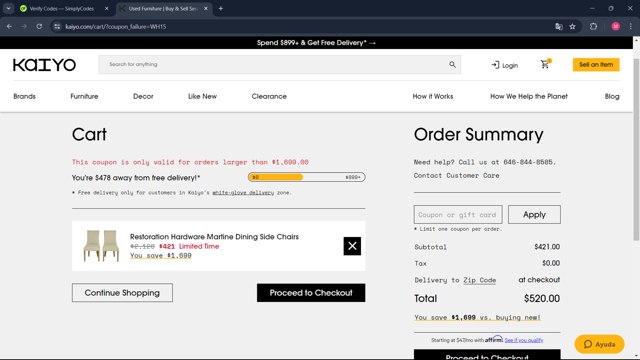The height and width of the screenshot is (360, 640).
Task: Open the Like New menu
Action: [202, 96]
